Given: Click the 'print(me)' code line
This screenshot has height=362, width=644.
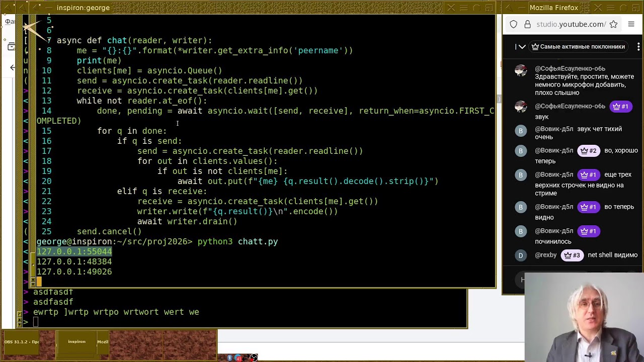Looking at the screenshot, I should pos(99,60).
